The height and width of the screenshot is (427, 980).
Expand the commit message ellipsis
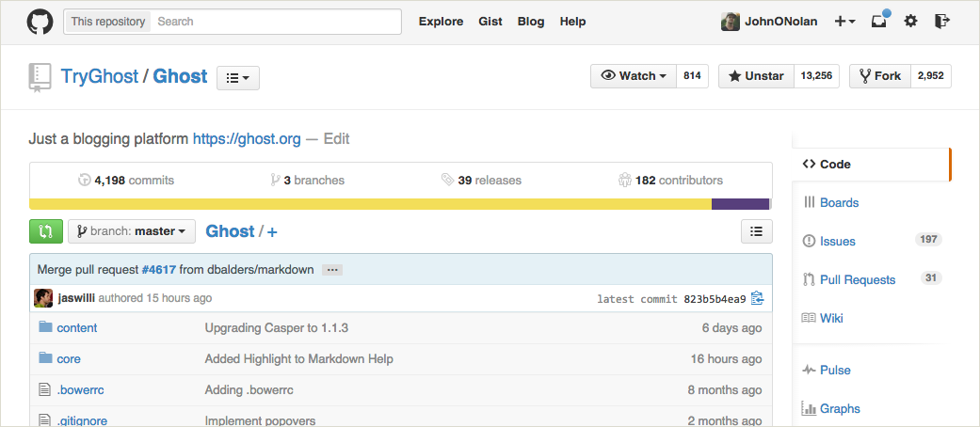[x=332, y=270]
